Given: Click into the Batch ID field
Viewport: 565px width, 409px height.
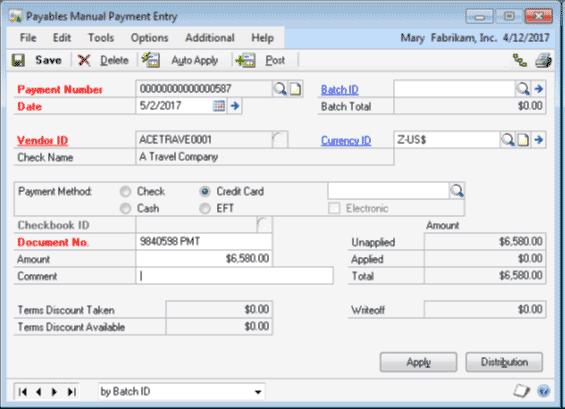Looking at the screenshot, I should click(x=454, y=89).
